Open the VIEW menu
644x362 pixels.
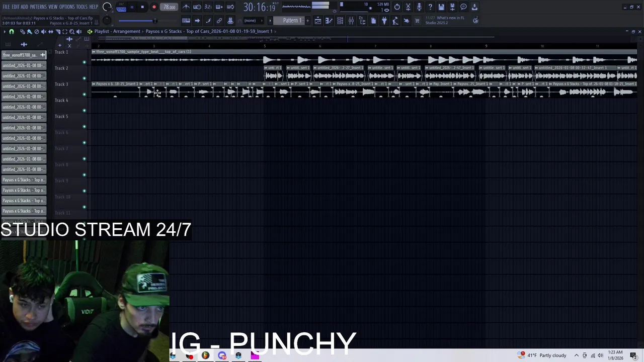tap(53, 7)
